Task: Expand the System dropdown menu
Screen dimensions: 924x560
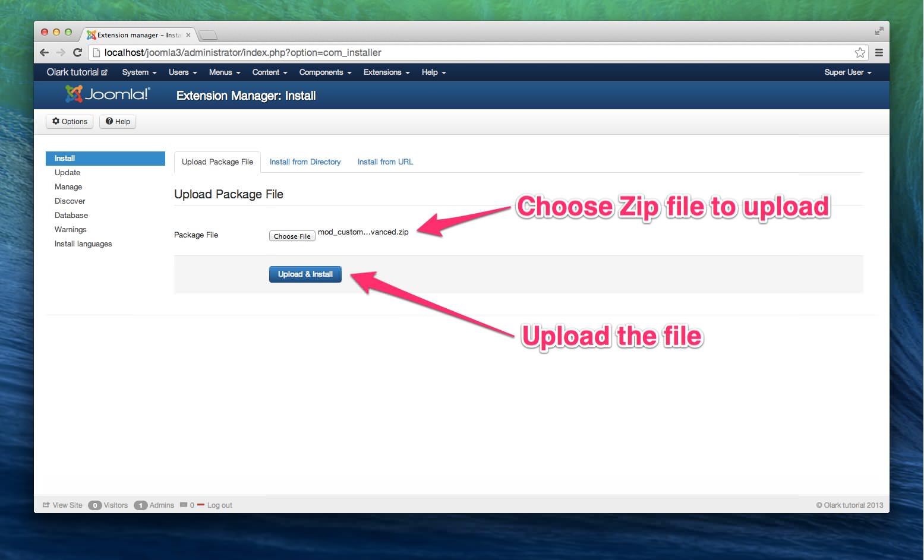Action: point(139,72)
